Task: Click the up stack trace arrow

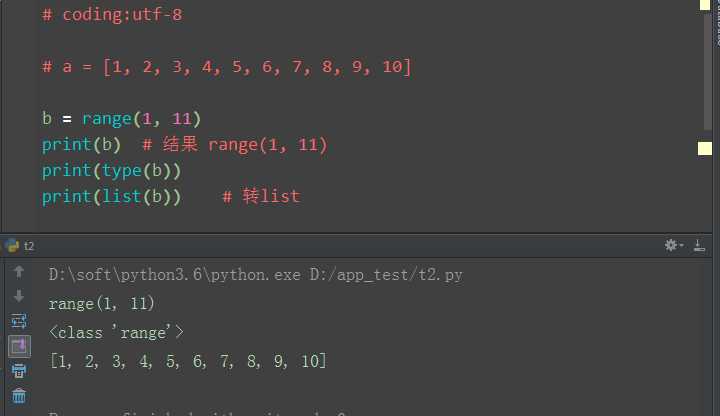Action: click(x=19, y=272)
